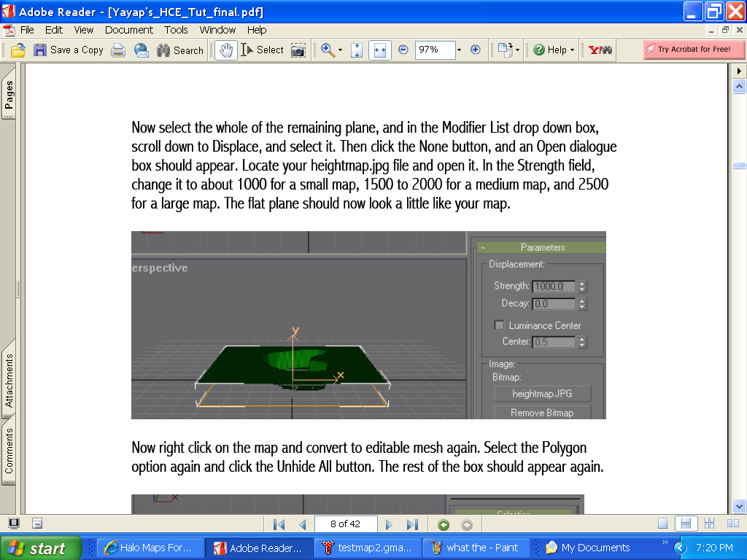Click the Save a Copy button
Viewport: 747px width, 560px height.
pyautogui.click(x=68, y=50)
